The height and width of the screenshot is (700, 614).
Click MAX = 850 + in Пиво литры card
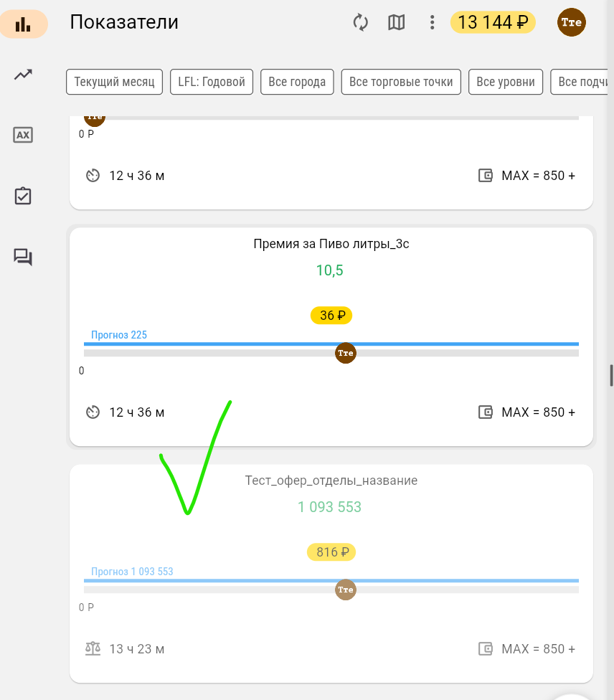[x=538, y=412]
